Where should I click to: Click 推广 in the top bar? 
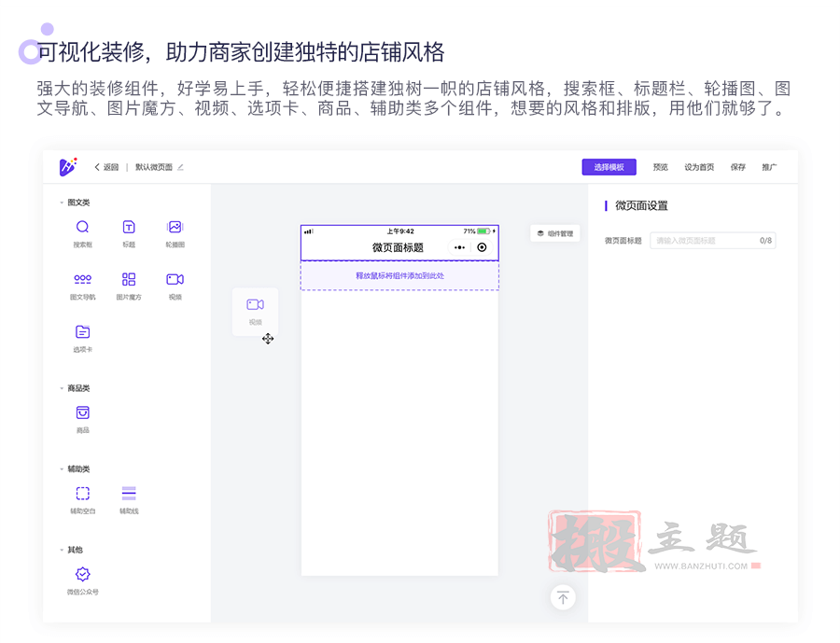click(769, 167)
